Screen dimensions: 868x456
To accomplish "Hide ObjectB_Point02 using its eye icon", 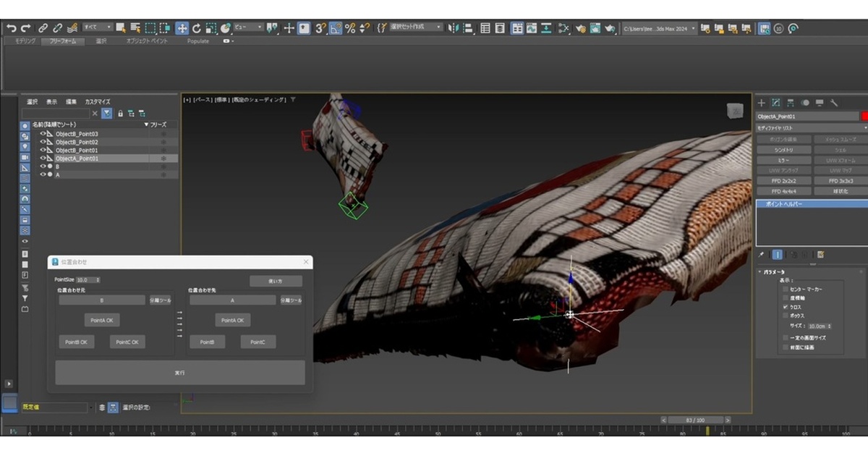I will [x=43, y=142].
